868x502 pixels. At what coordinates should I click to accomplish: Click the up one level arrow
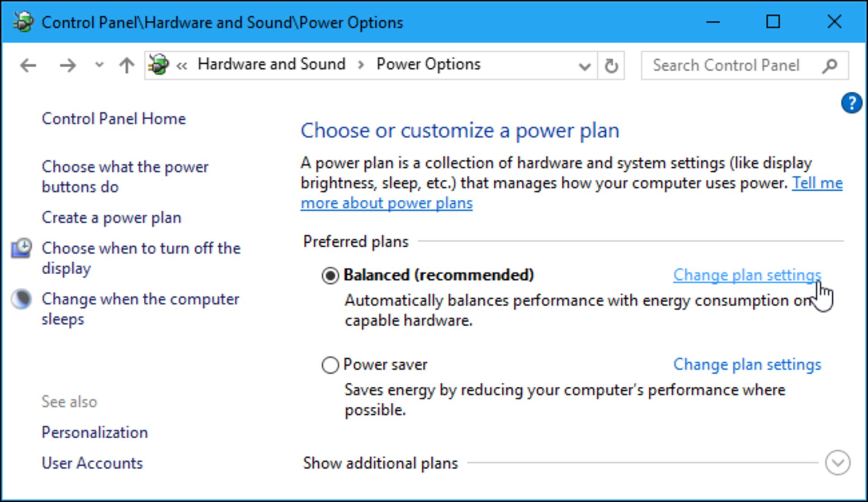click(x=126, y=65)
